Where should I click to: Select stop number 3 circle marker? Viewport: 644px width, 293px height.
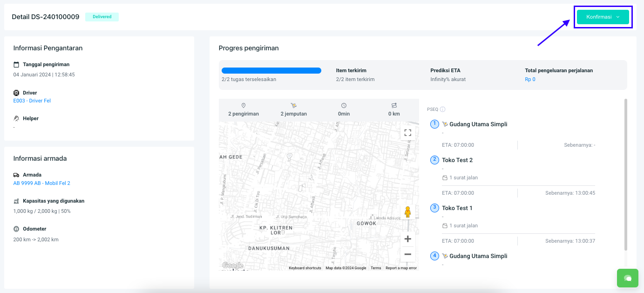click(434, 208)
